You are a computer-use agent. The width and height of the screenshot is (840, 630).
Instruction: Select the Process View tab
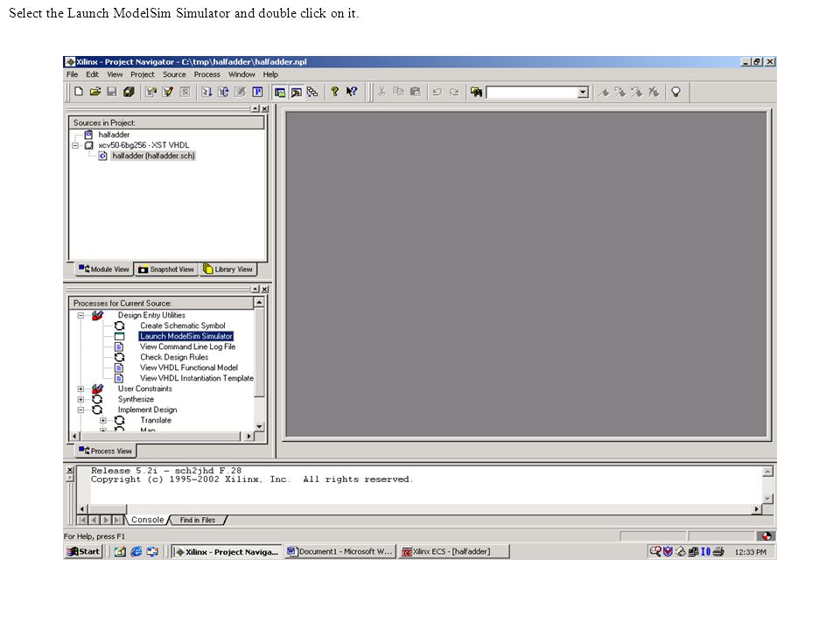click(105, 451)
